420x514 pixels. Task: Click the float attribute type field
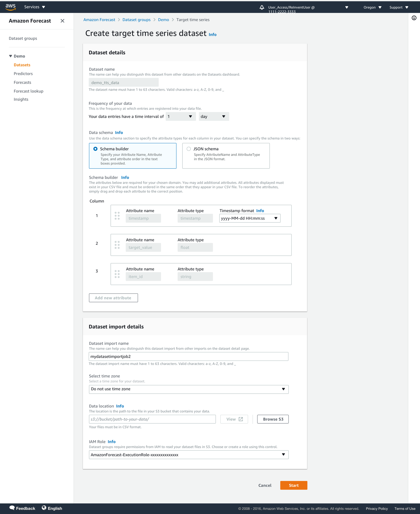[195, 247]
